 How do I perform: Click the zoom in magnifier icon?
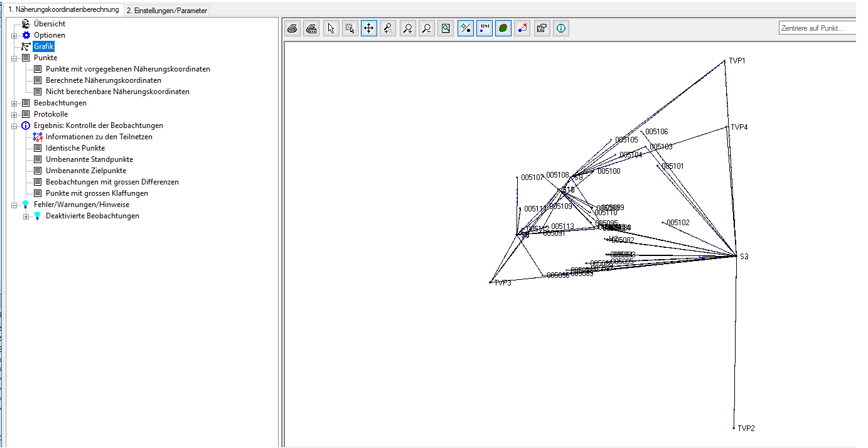click(x=408, y=28)
